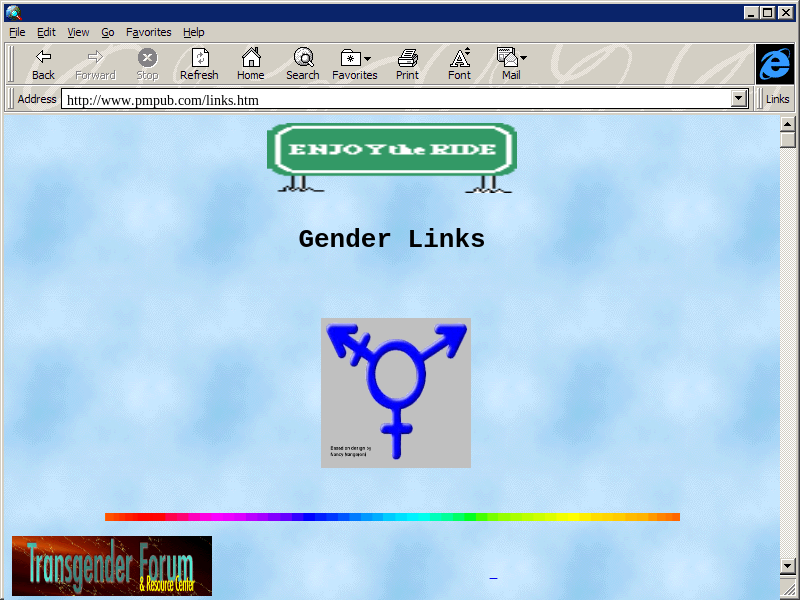This screenshot has height=600, width=800.
Task: Click the Back arrow toolbar icon
Action: [x=43, y=58]
